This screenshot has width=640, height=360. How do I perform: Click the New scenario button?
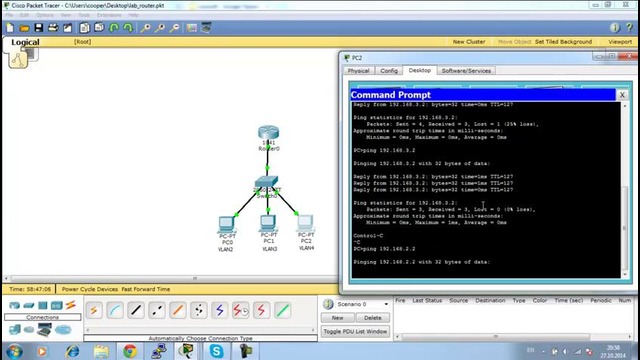click(338, 318)
